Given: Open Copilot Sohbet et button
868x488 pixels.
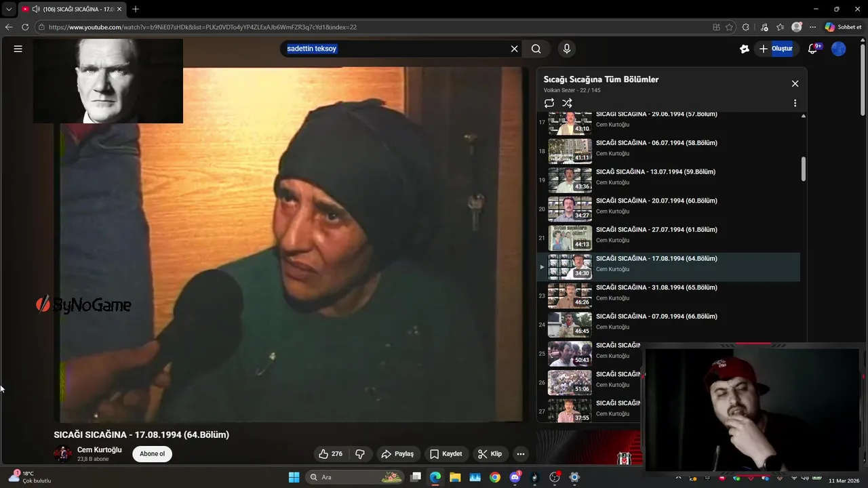Looking at the screenshot, I should point(844,27).
